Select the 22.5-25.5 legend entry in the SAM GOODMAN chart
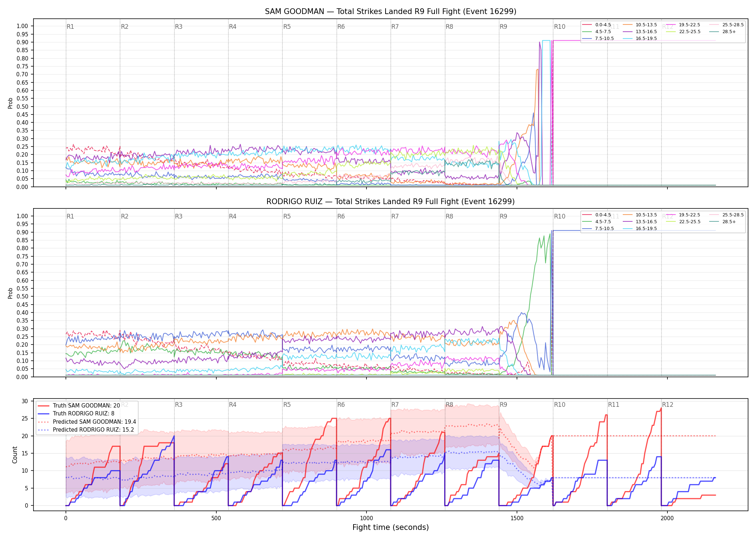This screenshot has width=756, height=540. 683,32
